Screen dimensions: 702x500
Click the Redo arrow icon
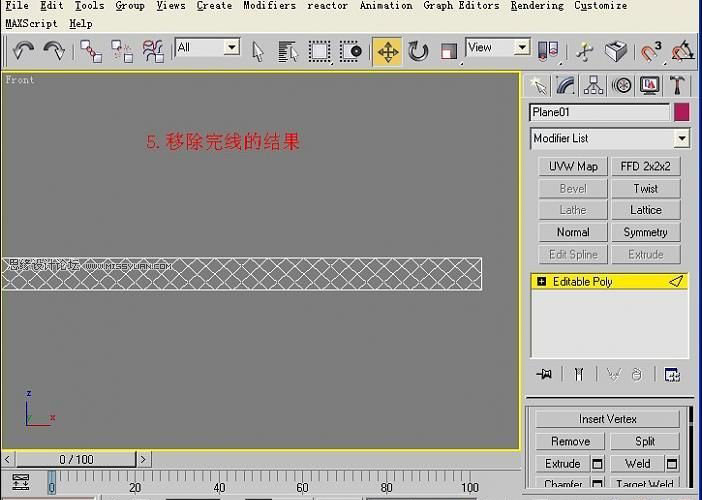pyautogui.click(x=54, y=51)
